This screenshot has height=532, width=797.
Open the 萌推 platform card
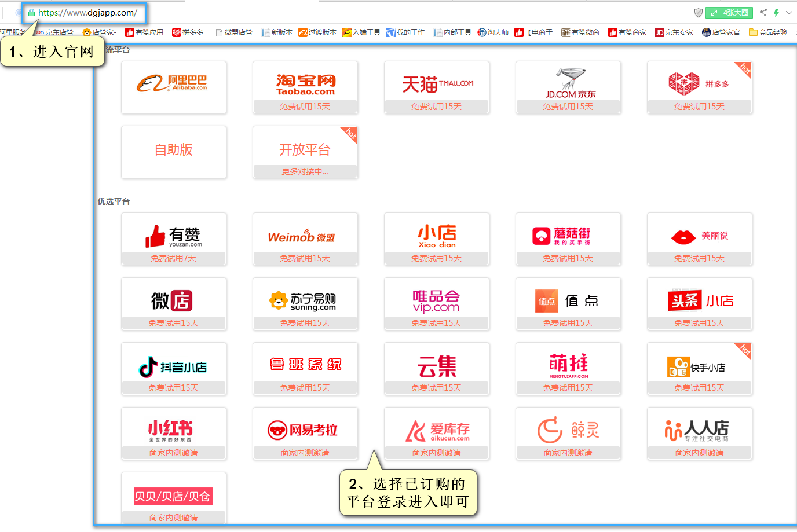coord(568,369)
